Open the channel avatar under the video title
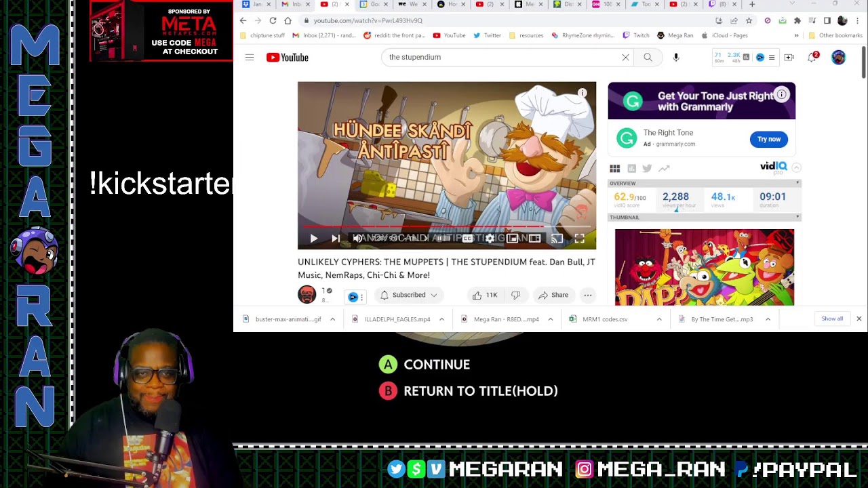Screen dimensions: 868x488 (307, 295)
